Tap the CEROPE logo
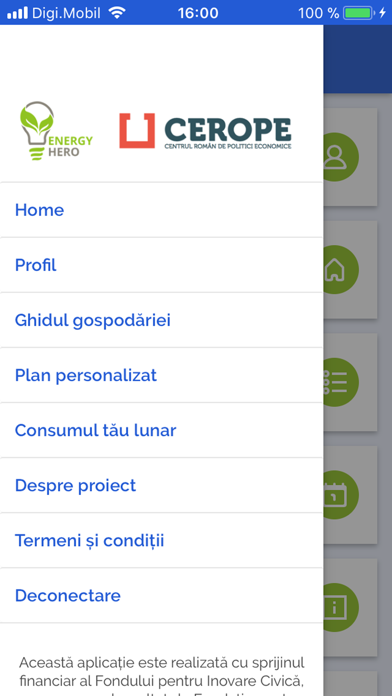Image resolution: width=392 pixels, height=696 pixels. pos(206,131)
